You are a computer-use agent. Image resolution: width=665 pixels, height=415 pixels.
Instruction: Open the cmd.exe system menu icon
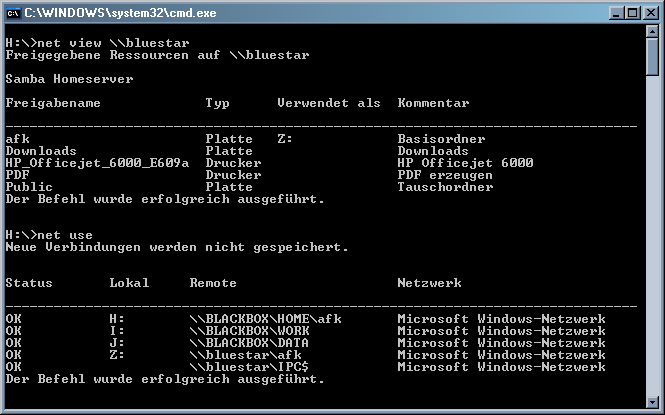click(x=13, y=12)
